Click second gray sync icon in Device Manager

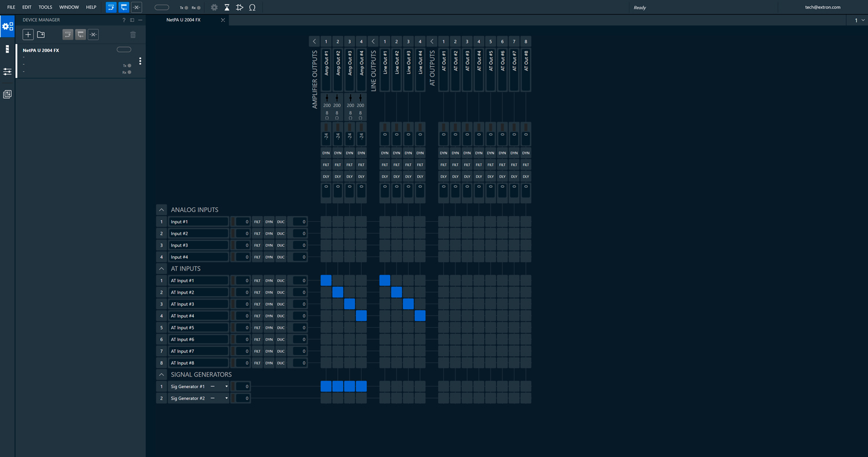80,35
